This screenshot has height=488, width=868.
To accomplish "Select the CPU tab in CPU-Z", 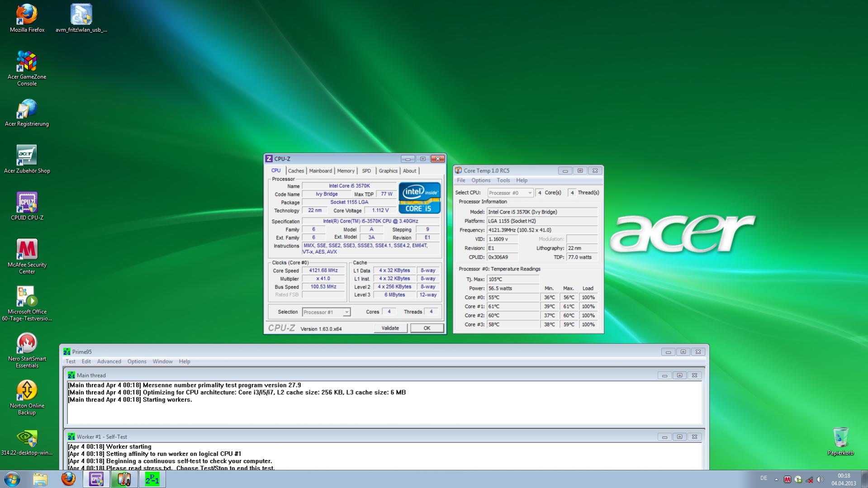I will [276, 171].
